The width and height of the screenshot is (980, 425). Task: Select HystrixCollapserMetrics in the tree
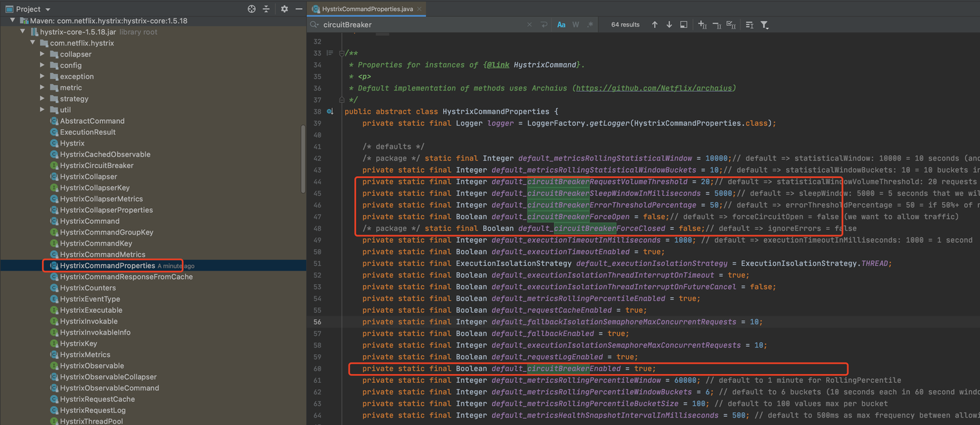click(x=101, y=199)
